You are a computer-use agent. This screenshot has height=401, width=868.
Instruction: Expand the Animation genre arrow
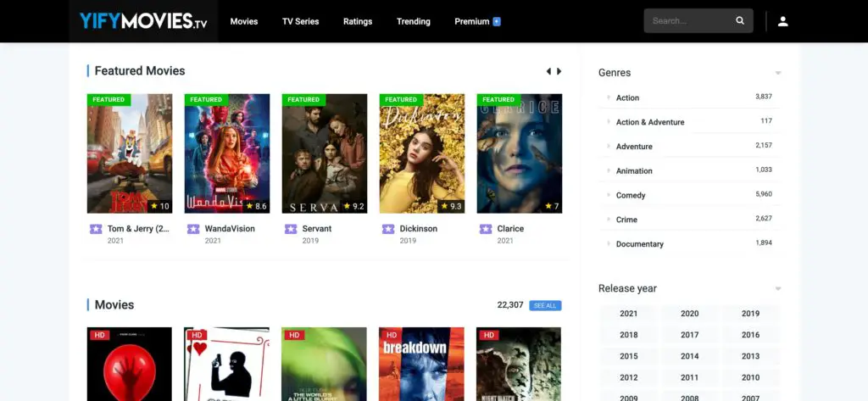point(609,170)
